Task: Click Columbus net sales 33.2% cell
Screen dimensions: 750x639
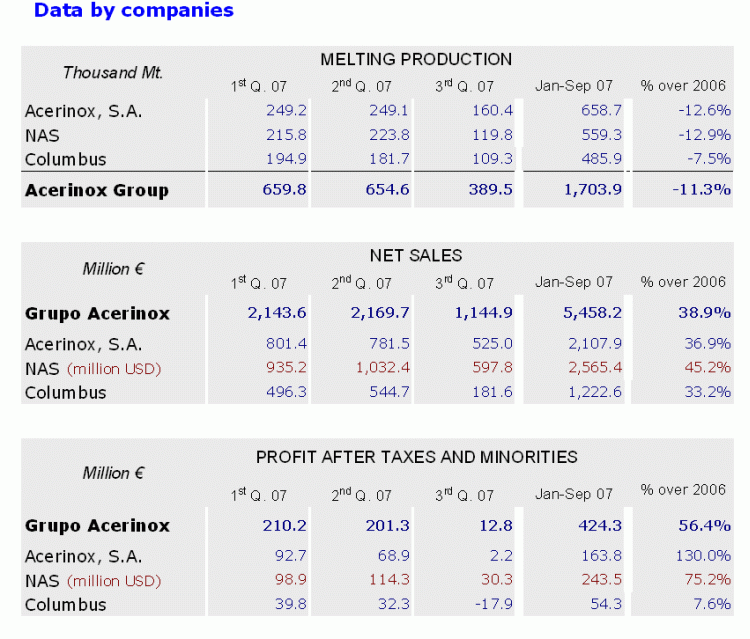Action: pos(706,392)
